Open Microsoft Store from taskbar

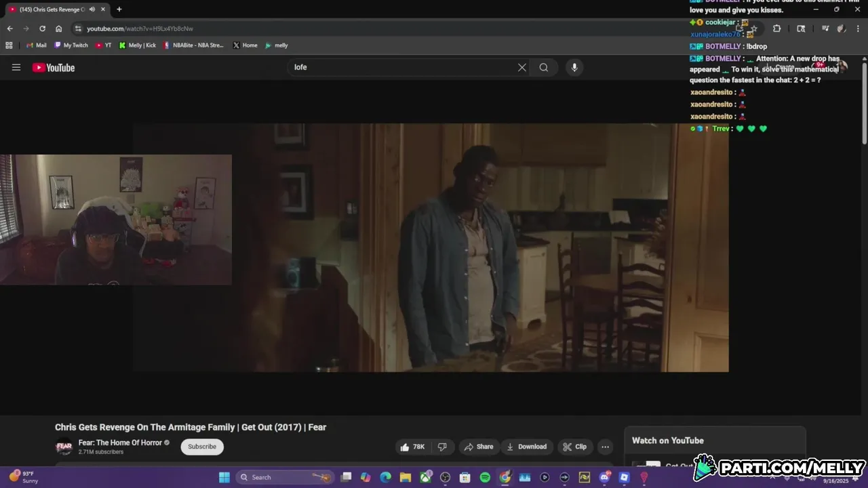[465, 477]
